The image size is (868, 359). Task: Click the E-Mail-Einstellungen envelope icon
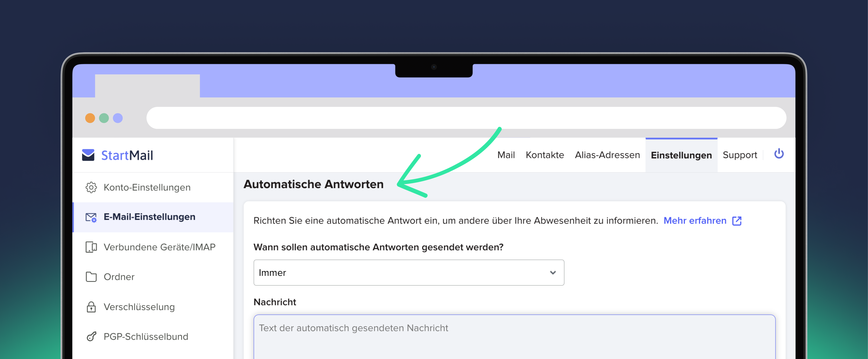pos(91,217)
